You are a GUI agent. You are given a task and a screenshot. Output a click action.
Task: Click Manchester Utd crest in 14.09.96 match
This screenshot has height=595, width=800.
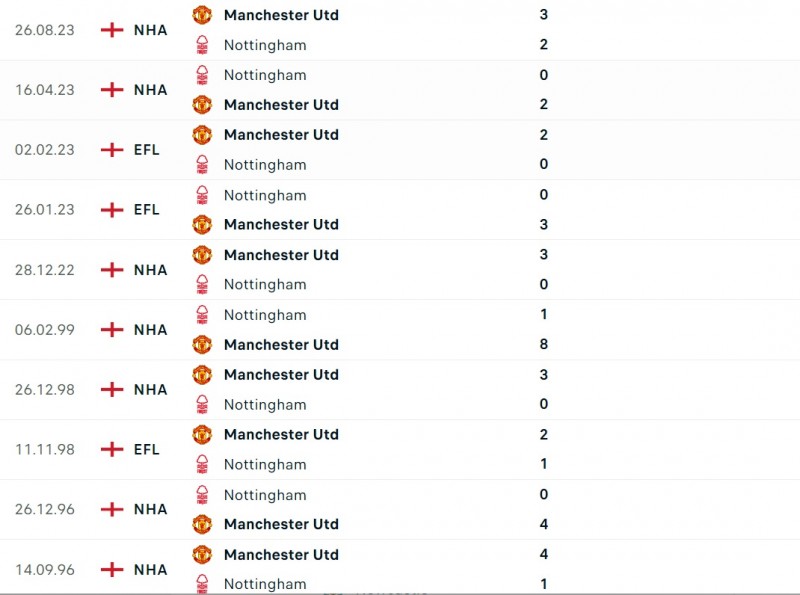pyautogui.click(x=202, y=554)
